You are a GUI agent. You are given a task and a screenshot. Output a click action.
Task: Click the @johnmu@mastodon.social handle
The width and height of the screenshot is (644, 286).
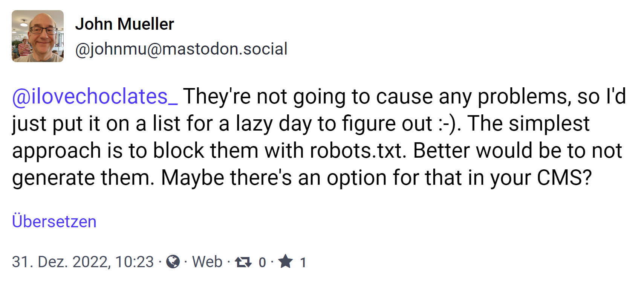181,49
